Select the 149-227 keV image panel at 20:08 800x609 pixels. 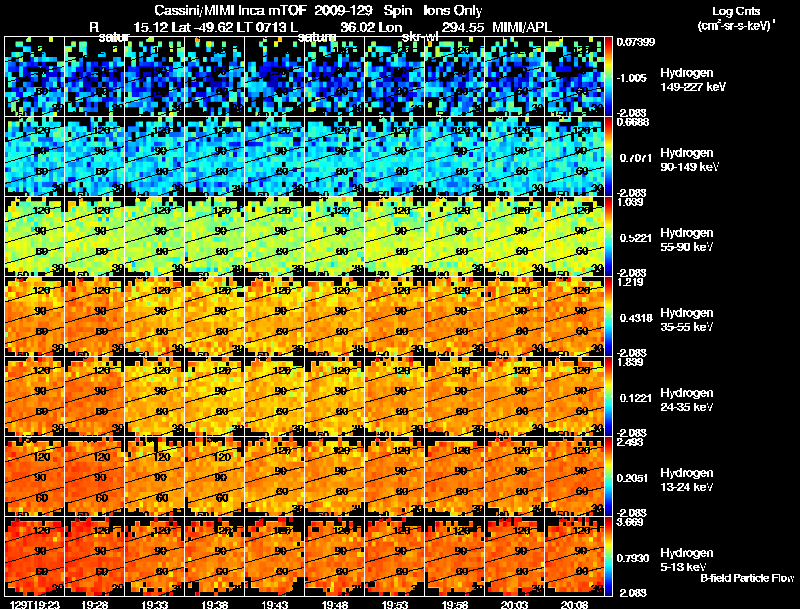point(575,77)
